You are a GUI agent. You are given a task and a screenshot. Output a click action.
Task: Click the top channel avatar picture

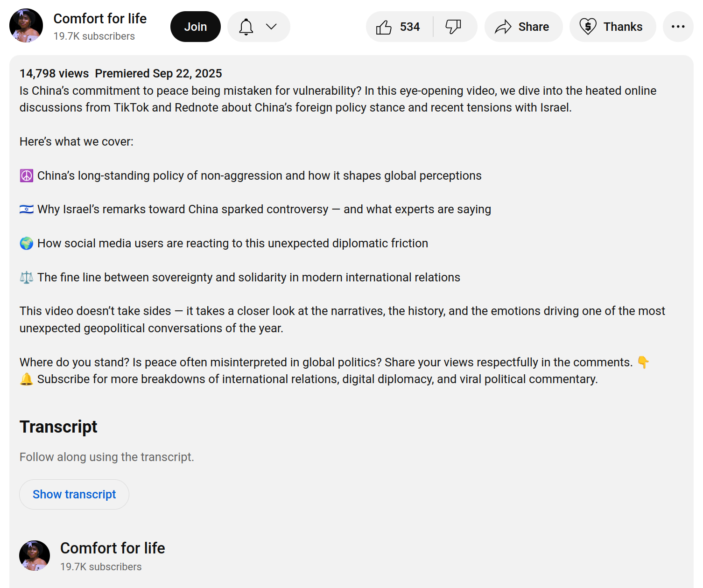[26, 26]
